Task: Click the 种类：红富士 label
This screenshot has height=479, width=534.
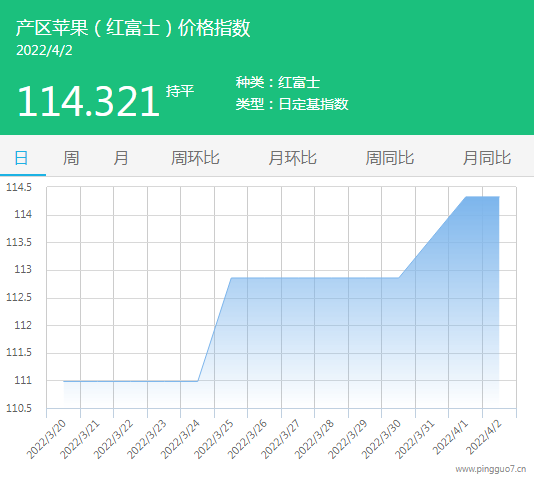Action: (x=278, y=82)
